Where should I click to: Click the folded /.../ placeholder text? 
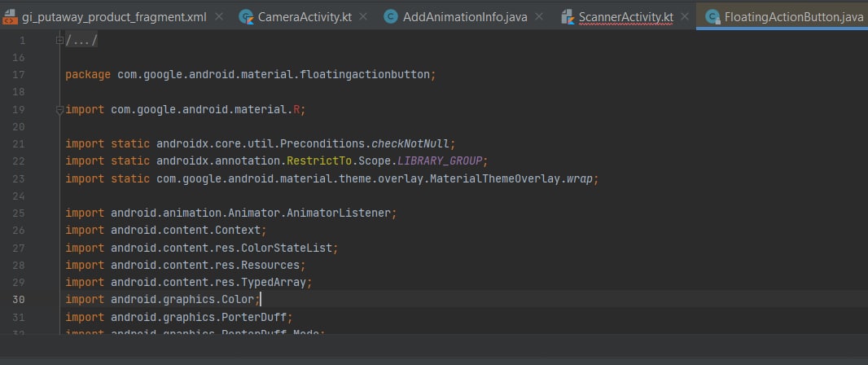(x=81, y=41)
